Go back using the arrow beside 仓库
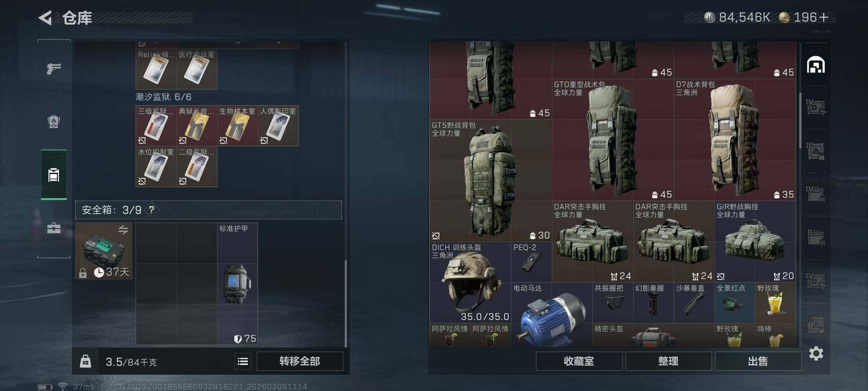The height and width of the screenshot is (391, 868). pos(45,18)
